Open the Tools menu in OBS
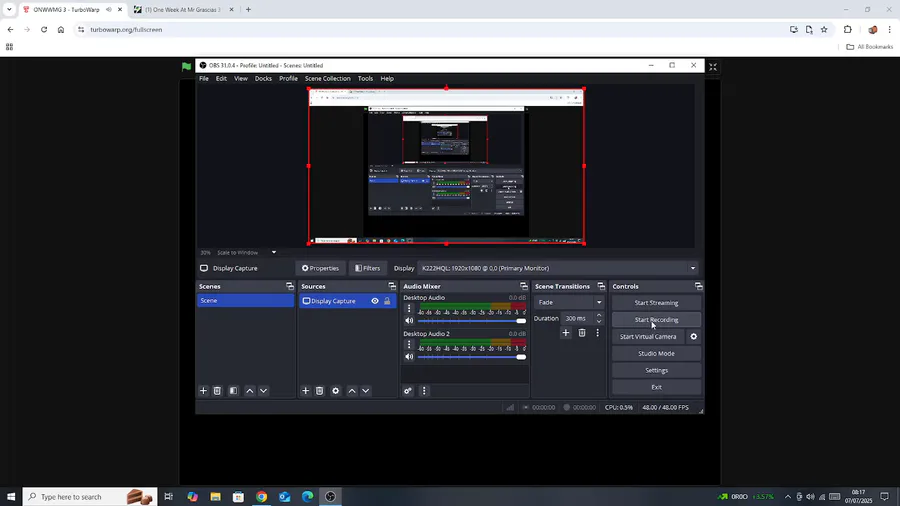The image size is (900, 506). (x=365, y=79)
